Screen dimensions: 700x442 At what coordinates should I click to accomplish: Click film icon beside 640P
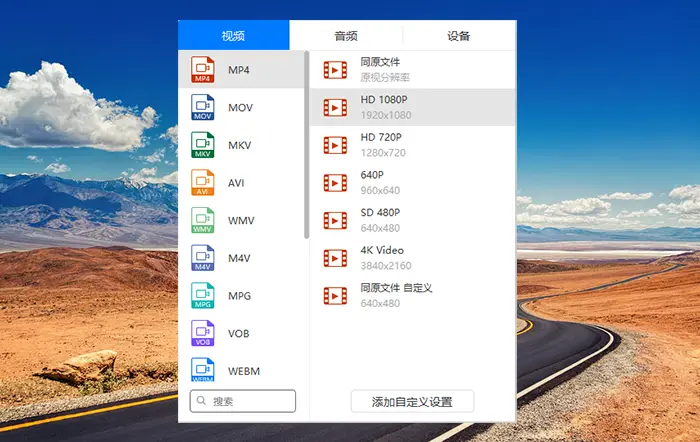tap(335, 183)
